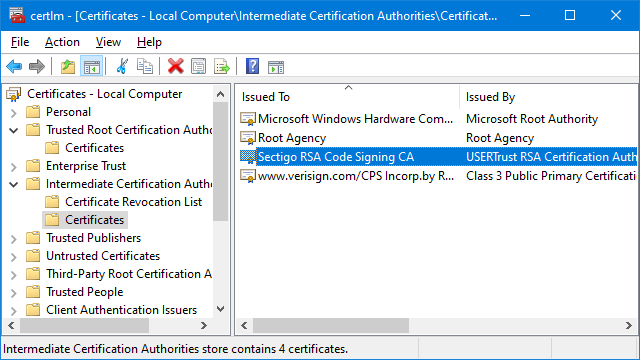Expand the Personal tree node
This screenshot has width=640, height=360.
pos(13,113)
